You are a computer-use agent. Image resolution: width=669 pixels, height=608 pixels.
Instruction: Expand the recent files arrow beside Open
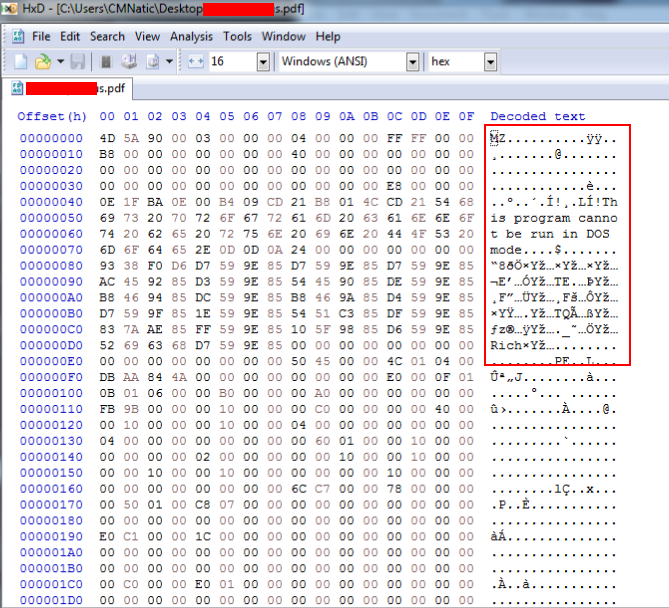(x=61, y=62)
